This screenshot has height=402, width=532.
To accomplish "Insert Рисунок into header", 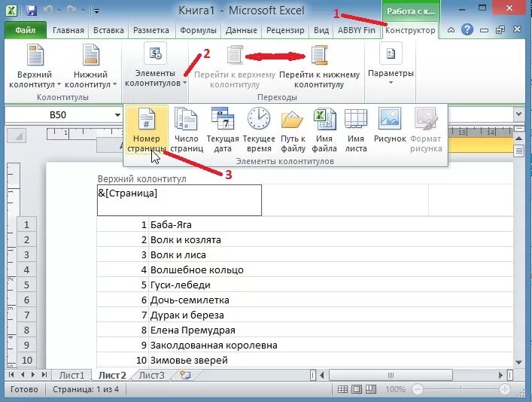I will click(390, 126).
